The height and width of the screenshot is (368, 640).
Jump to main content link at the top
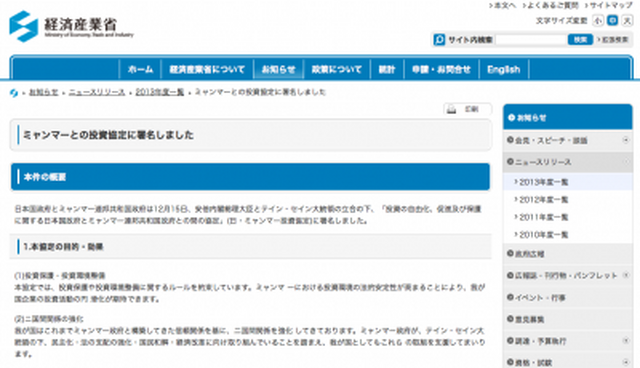coord(502,5)
